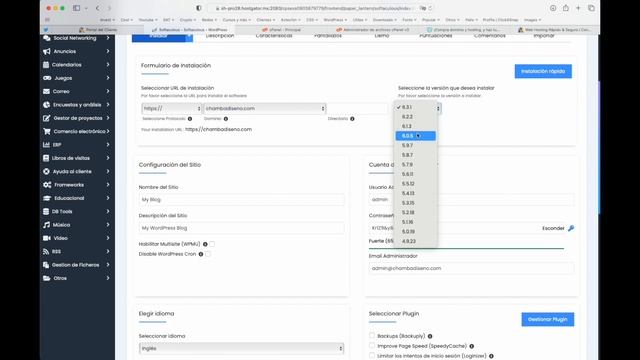Select version 4.9.23 in list
640x360 pixels.
(416, 241)
